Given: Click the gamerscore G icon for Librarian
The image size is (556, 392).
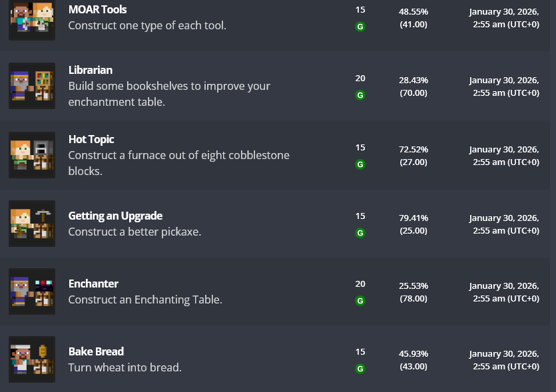Looking at the screenshot, I should coord(360,95).
